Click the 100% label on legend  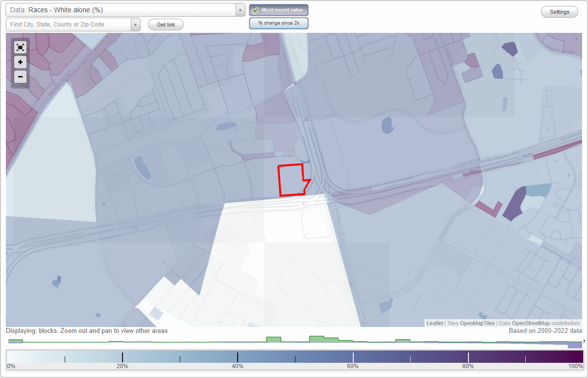click(575, 366)
